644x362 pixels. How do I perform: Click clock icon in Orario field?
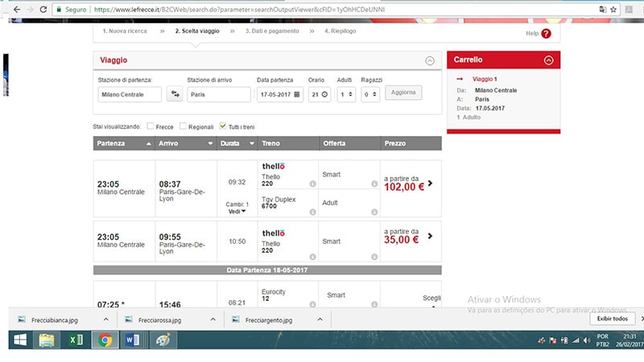tap(324, 94)
